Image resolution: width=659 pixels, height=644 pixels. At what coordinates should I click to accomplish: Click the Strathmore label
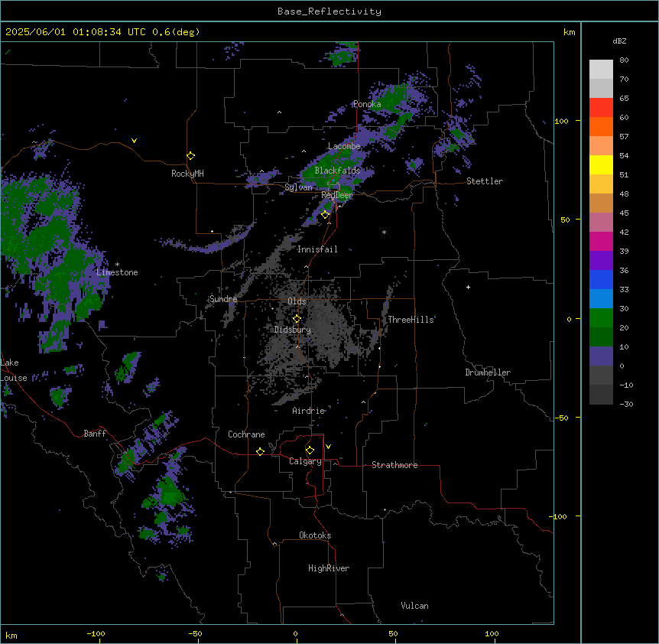(x=394, y=465)
